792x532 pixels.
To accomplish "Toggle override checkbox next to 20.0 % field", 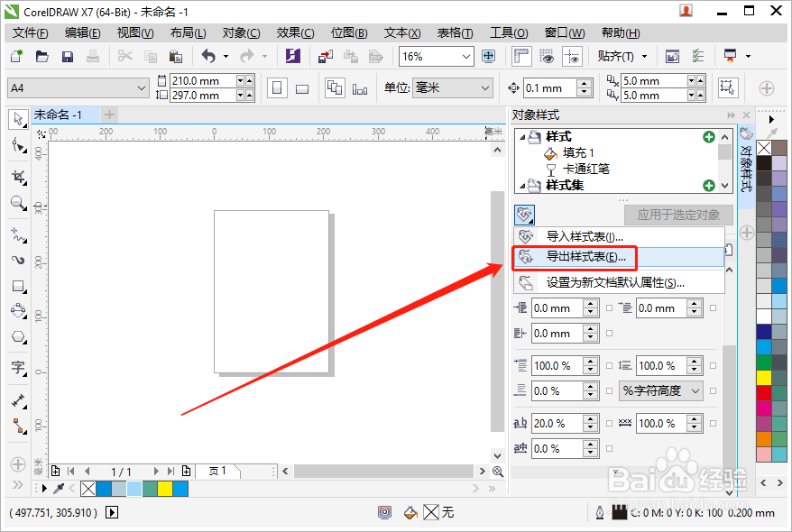I will click(609, 424).
